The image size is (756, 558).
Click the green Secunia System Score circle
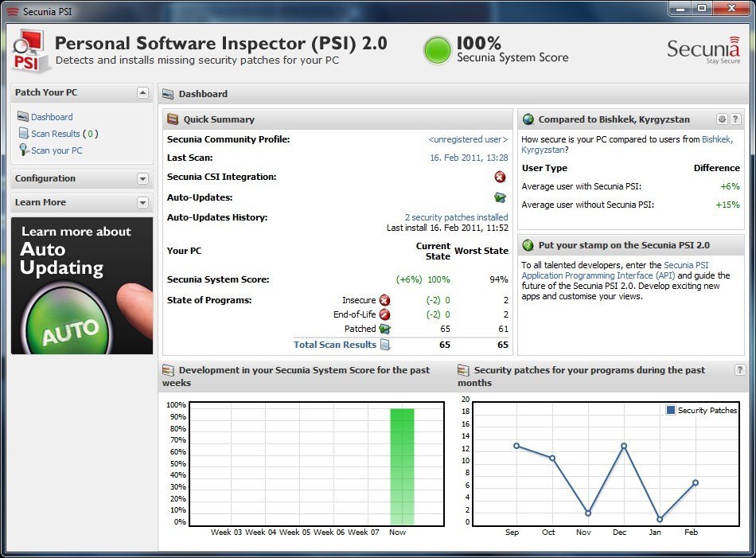click(x=437, y=49)
